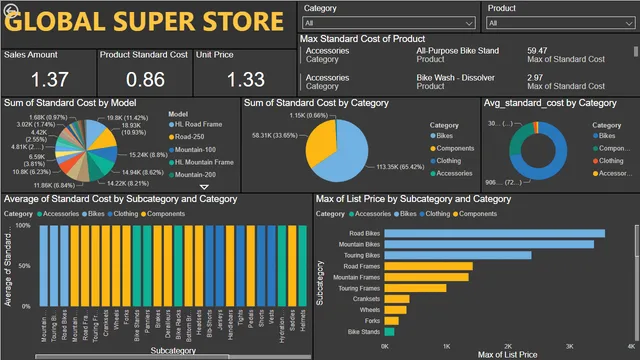Click the 58.31K (33.65%) pie data label
Screen dimensions: 640x360
coord(275,136)
